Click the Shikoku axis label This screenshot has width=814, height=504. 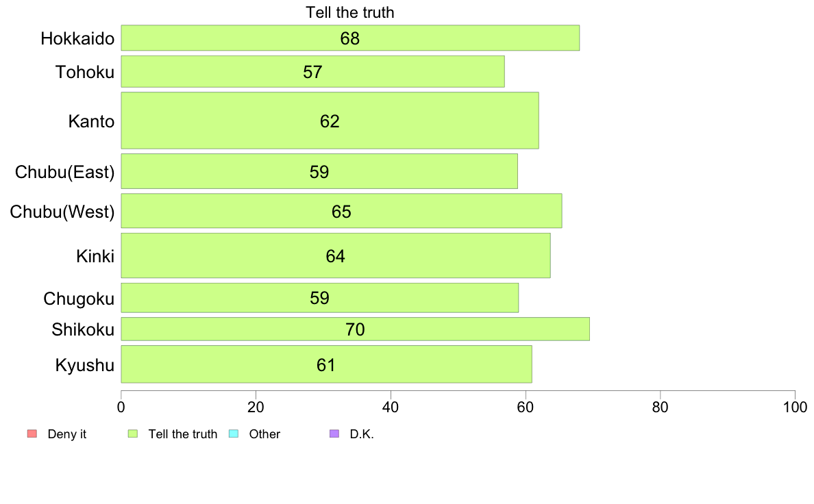[83, 329]
